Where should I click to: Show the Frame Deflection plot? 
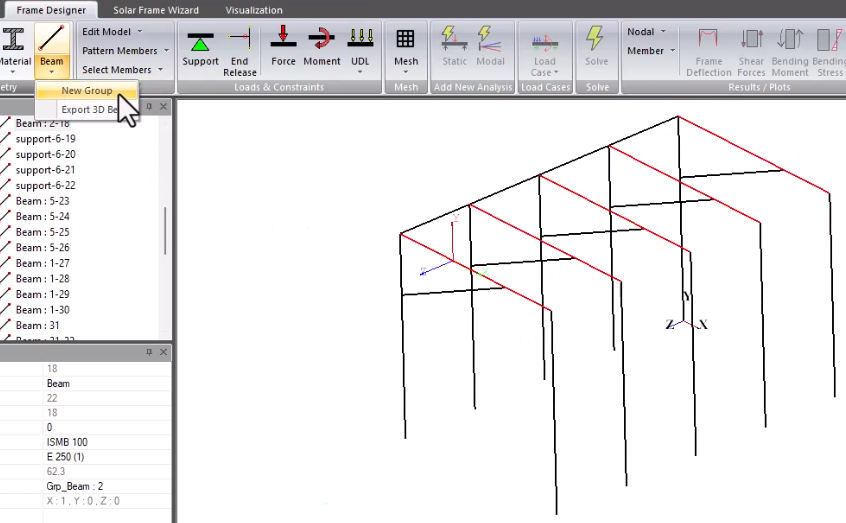coord(708,52)
